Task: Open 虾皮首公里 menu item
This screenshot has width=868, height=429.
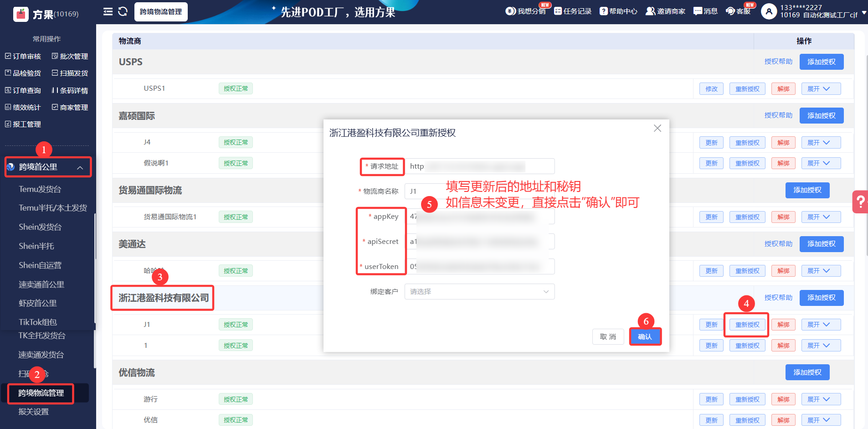Action: pos(38,303)
